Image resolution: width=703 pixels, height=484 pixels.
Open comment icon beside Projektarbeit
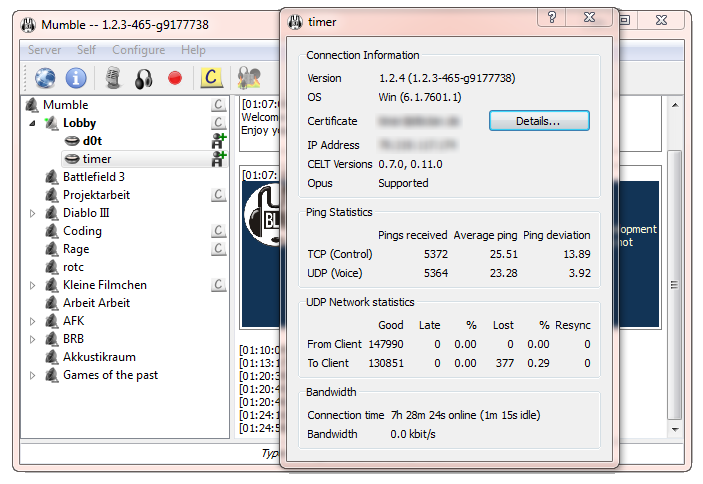[218, 194]
